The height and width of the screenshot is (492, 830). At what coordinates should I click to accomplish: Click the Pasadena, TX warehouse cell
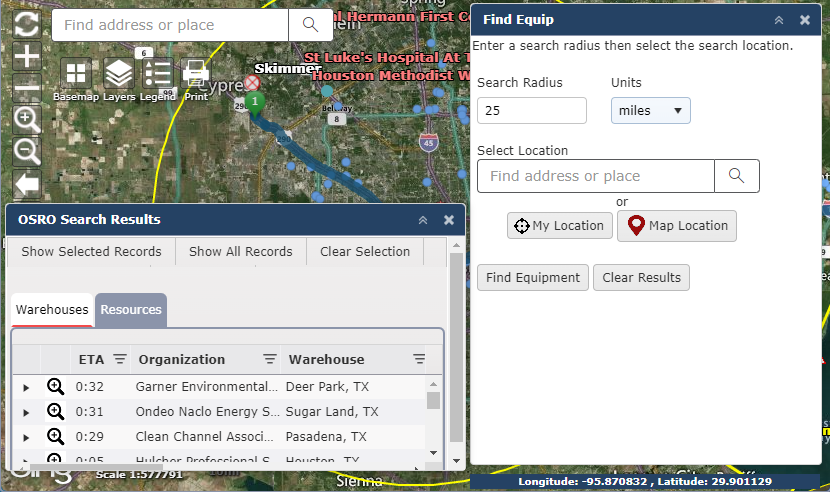pos(326,436)
